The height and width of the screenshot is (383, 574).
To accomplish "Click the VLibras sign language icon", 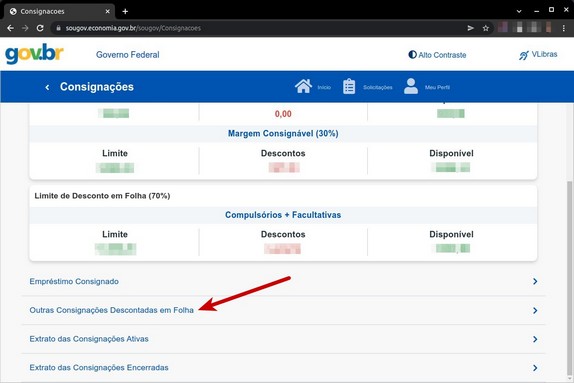I will [x=524, y=55].
